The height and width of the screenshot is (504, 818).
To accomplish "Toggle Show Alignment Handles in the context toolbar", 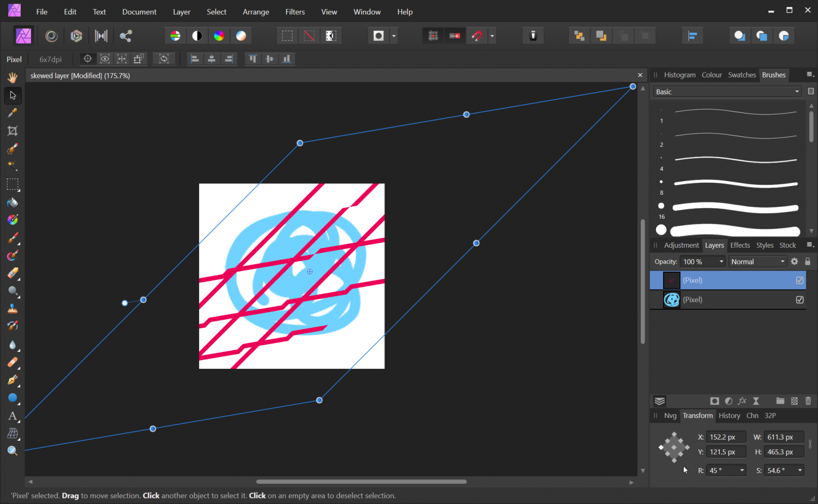I will (122, 59).
